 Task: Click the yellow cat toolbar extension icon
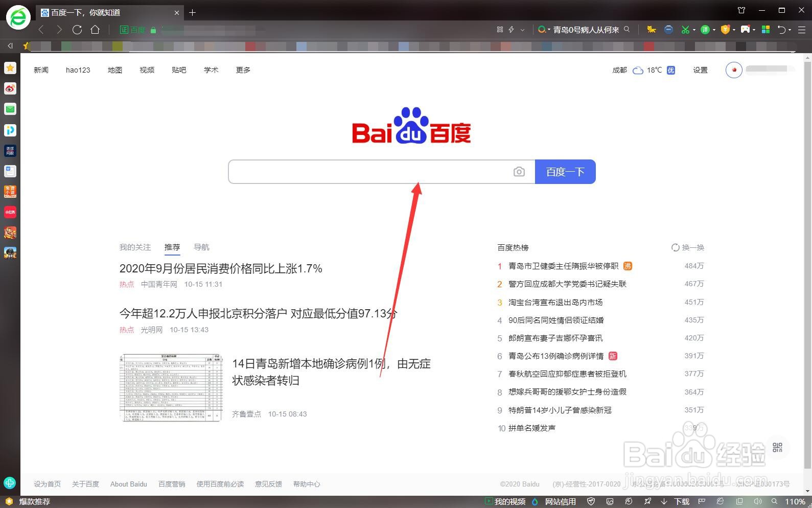click(652, 30)
